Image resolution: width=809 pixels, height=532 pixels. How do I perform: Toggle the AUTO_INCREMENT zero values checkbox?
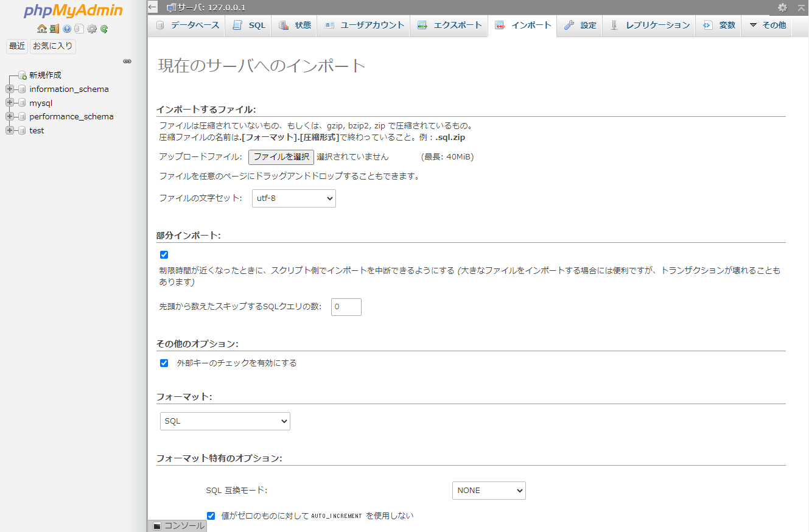211,516
